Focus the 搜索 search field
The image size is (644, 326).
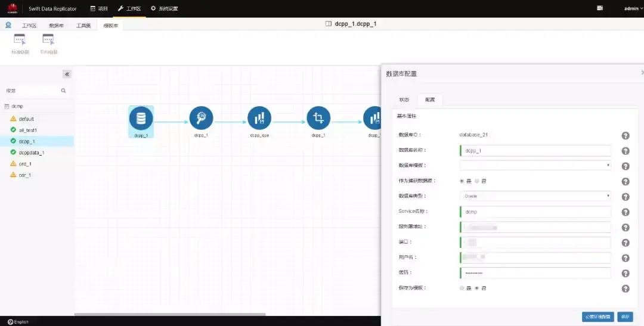coord(32,91)
